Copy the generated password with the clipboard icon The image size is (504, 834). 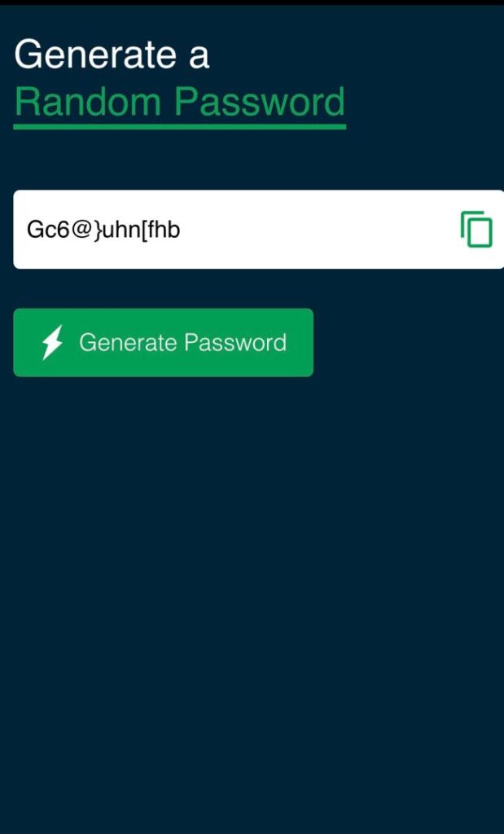(x=476, y=229)
